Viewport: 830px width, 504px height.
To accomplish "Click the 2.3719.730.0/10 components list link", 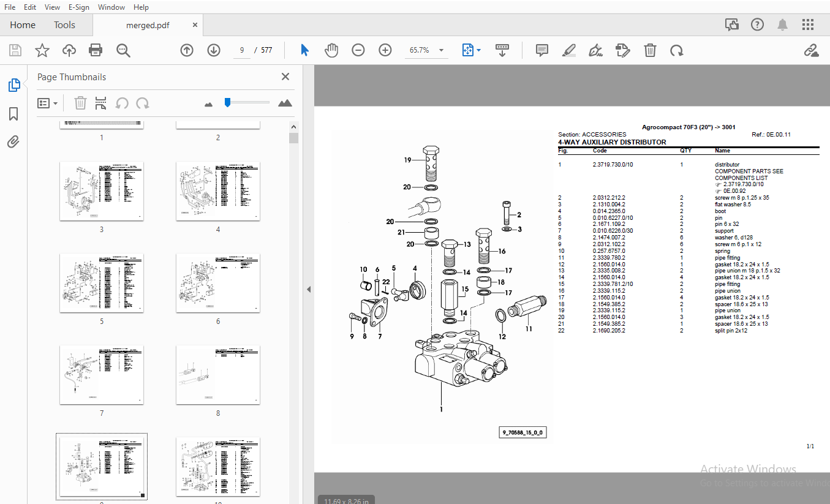I will [743, 184].
